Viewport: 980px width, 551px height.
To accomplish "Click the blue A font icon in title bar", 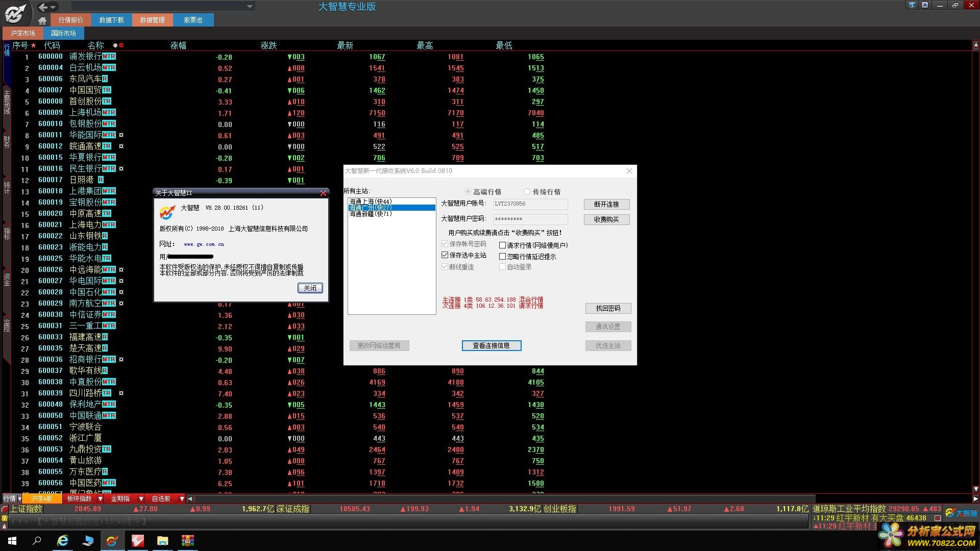I will click(x=925, y=5).
